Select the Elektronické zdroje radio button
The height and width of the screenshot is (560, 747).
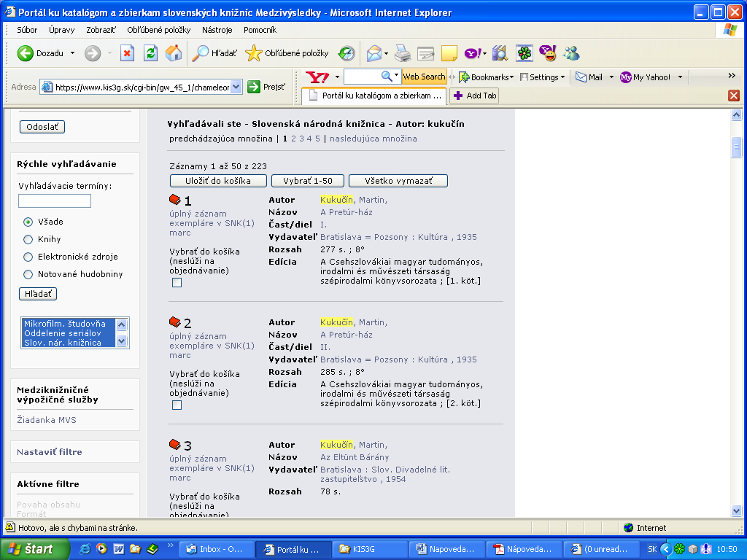click(28, 257)
